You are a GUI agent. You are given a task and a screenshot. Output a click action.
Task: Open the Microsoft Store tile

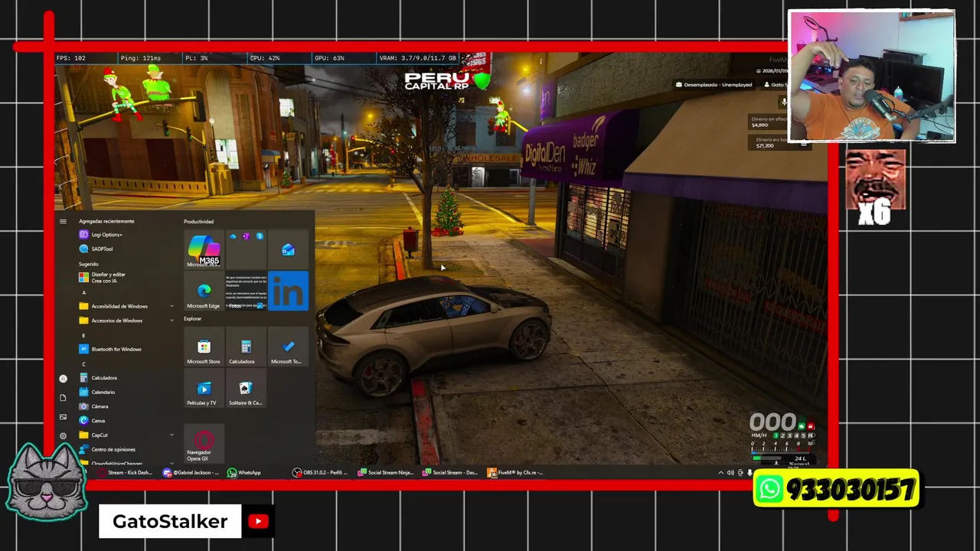(x=204, y=347)
